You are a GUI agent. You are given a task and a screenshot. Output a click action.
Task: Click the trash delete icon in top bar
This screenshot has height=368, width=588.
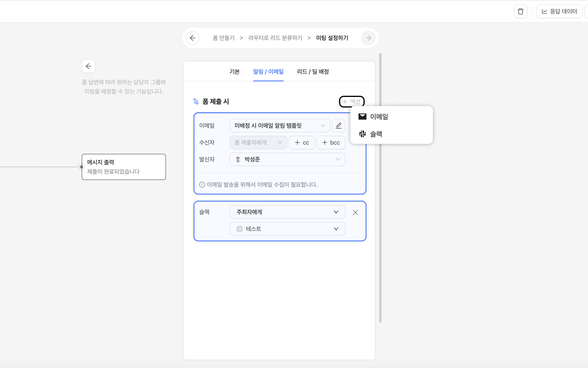pos(520,12)
